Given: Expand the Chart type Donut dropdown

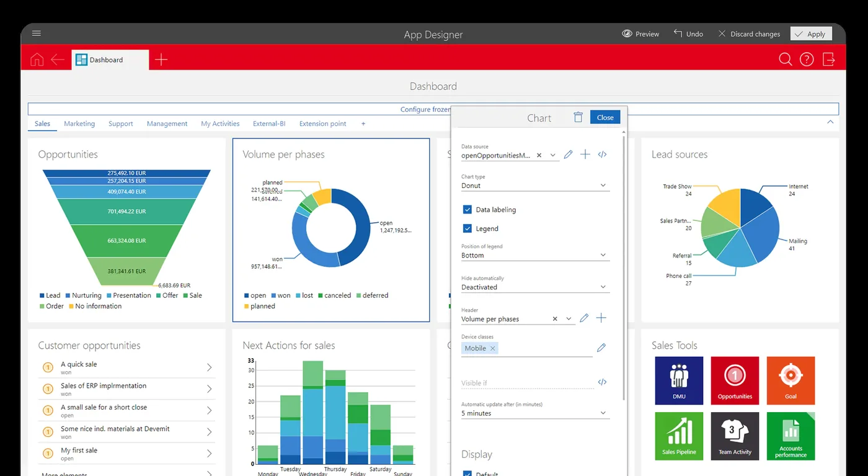Looking at the screenshot, I should [x=535, y=186].
